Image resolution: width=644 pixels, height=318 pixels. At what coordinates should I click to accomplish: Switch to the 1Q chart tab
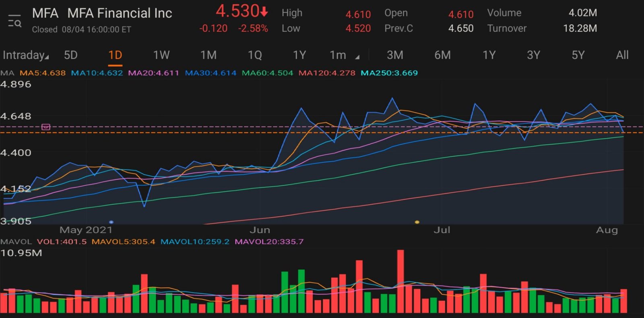[x=255, y=55]
